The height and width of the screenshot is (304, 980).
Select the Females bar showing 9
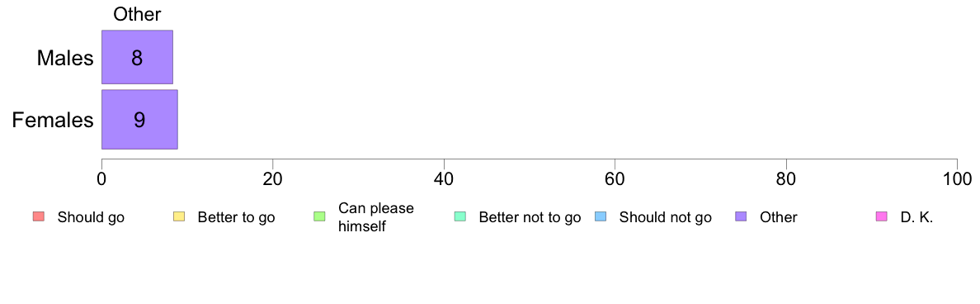(140, 120)
